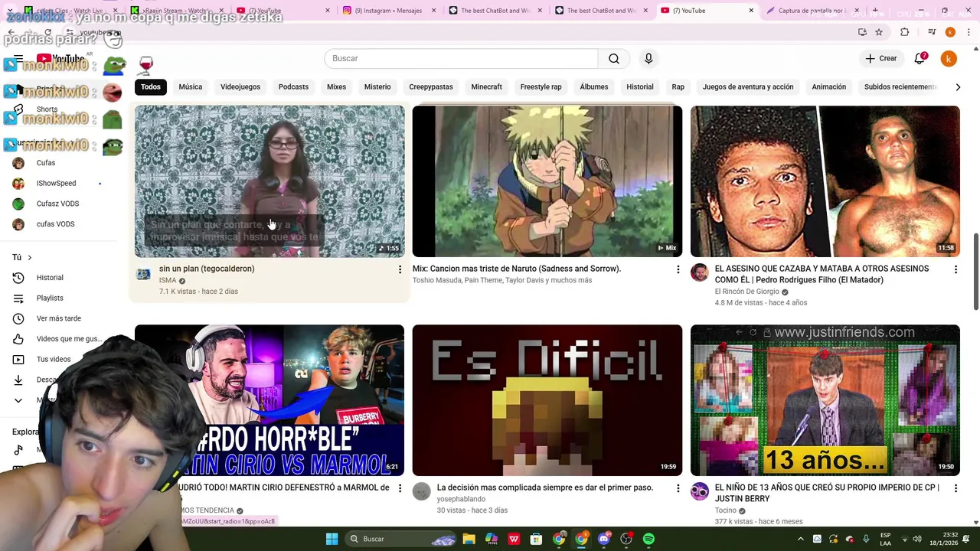Open the taskbar Buscar search box
The width and height of the screenshot is (980, 551).
tap(400, 540)
